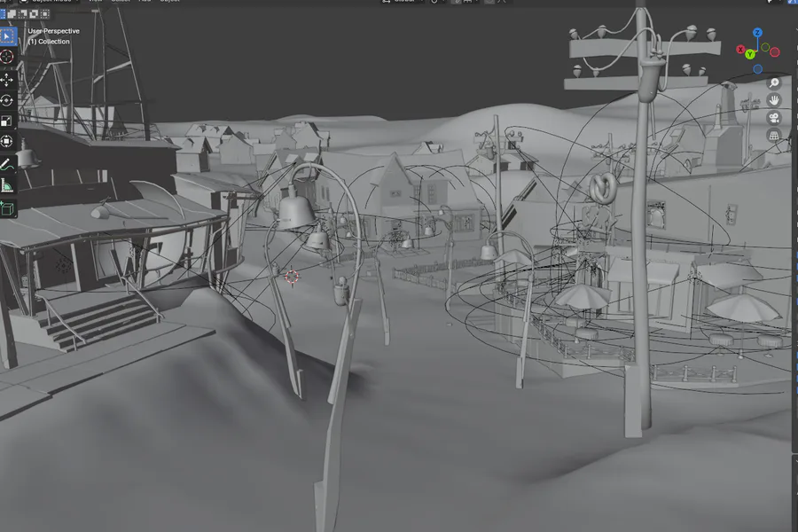The height and width of the screenshot is (532, 798).
Task: Set selection mode to Invert
Action: [34, 14]
